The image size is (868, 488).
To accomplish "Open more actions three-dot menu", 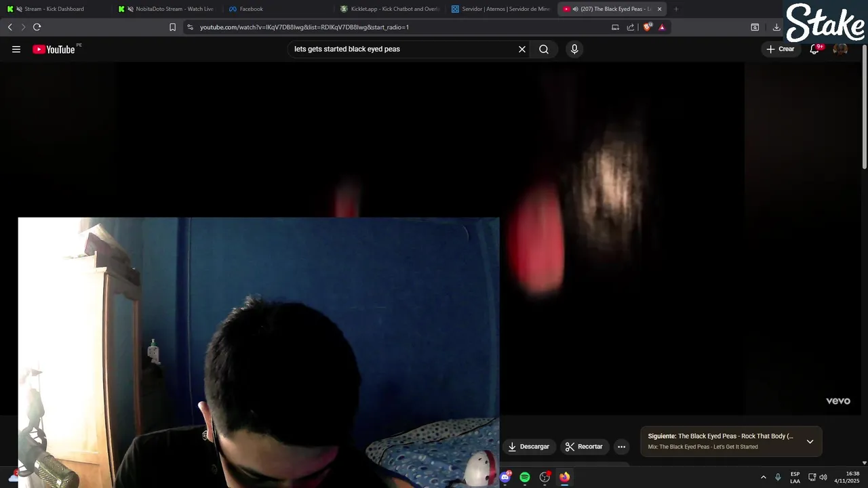I will pyautogui.click(x=621, y=447).
